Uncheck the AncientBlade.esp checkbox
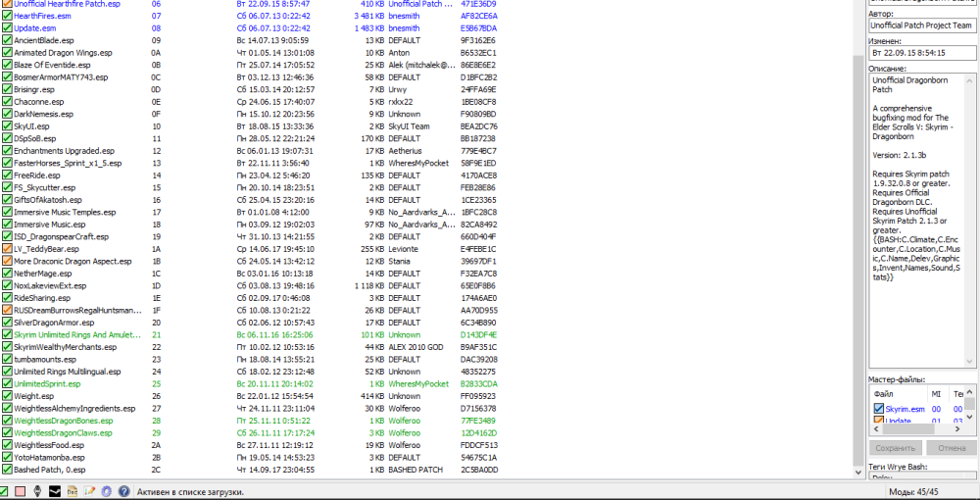Screen dimensions: 980x500 pos(7,40)
